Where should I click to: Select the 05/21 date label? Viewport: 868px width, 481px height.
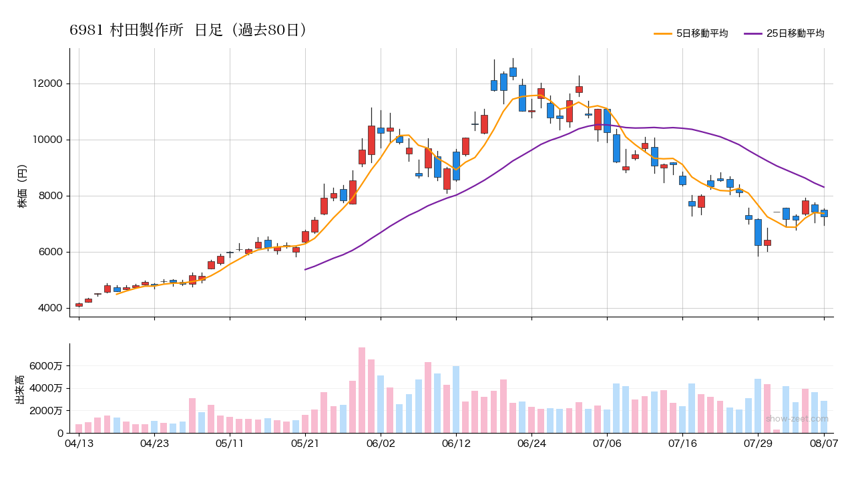tap(305, 442)
